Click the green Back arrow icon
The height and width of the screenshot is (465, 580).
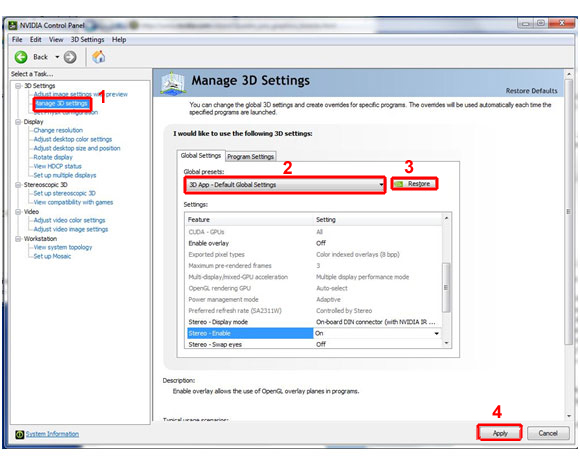(x=21, y=57)
